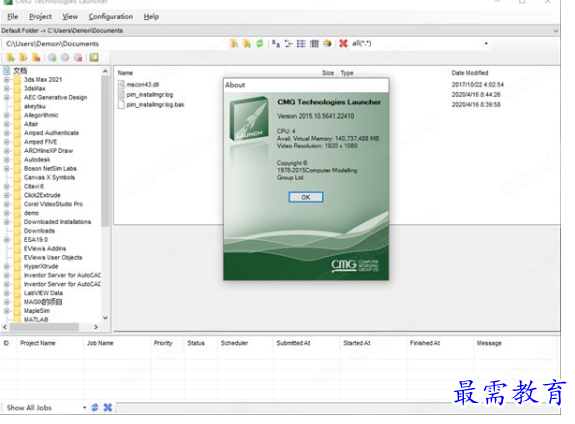The height and width of the screenshot is (424, 575).
Task: Select the EViews Addins folder
Action: 45,249
